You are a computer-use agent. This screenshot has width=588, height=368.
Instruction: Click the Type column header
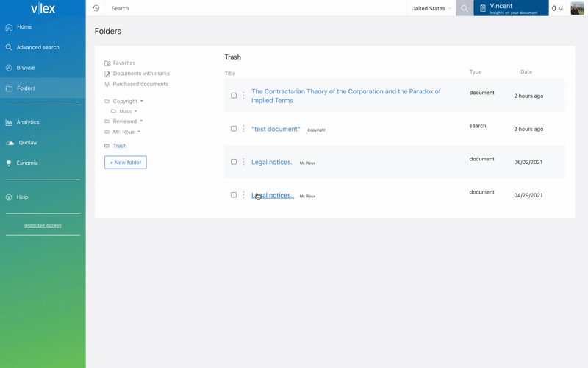click(x=476, y=71)
